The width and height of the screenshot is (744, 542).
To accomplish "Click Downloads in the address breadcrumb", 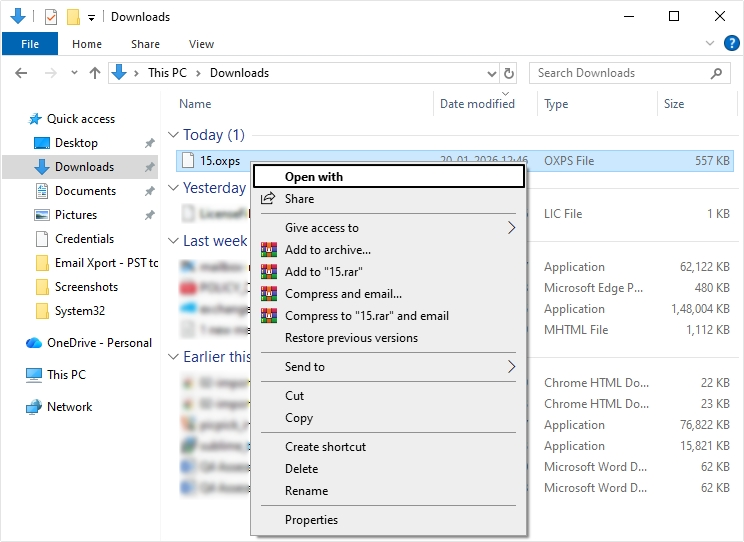I will 239,73.
